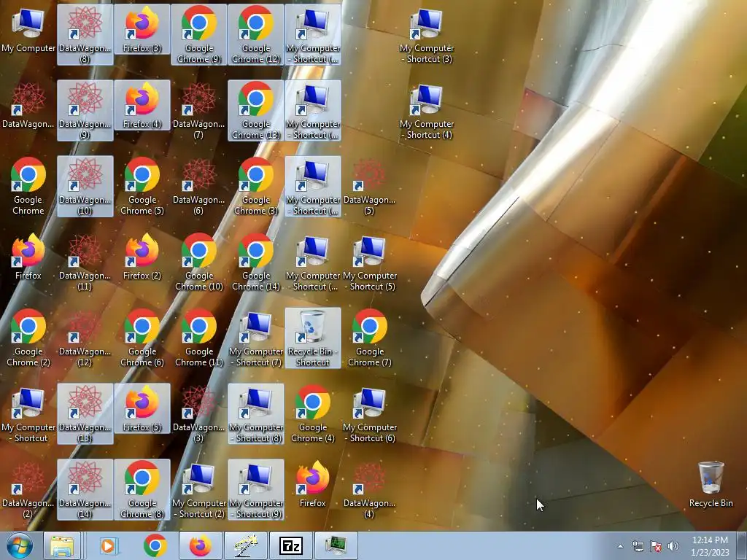
Task: Select the DataWagon (11) icon
Action: (85, 262)
